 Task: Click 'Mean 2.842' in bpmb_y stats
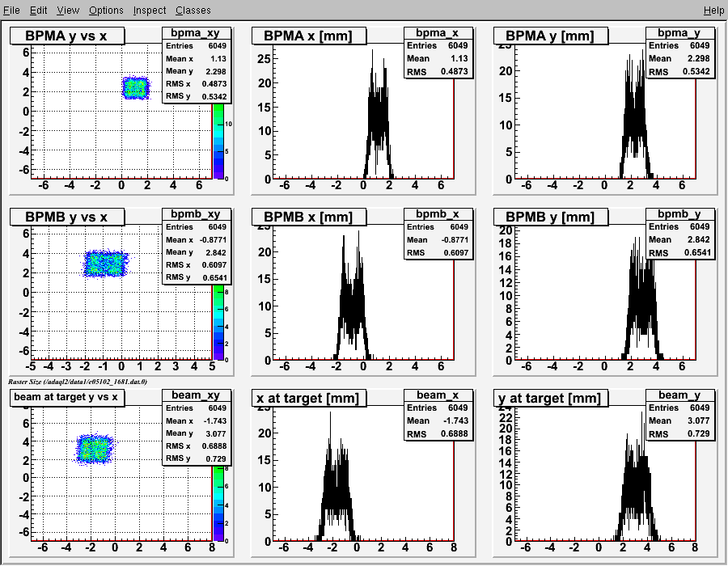(x=679, y=239)
